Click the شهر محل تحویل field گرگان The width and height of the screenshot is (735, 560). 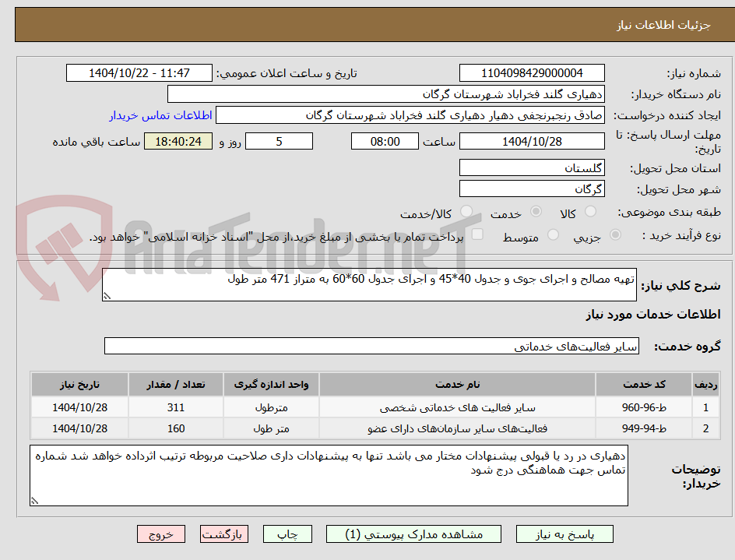click(x=532, y=189)
